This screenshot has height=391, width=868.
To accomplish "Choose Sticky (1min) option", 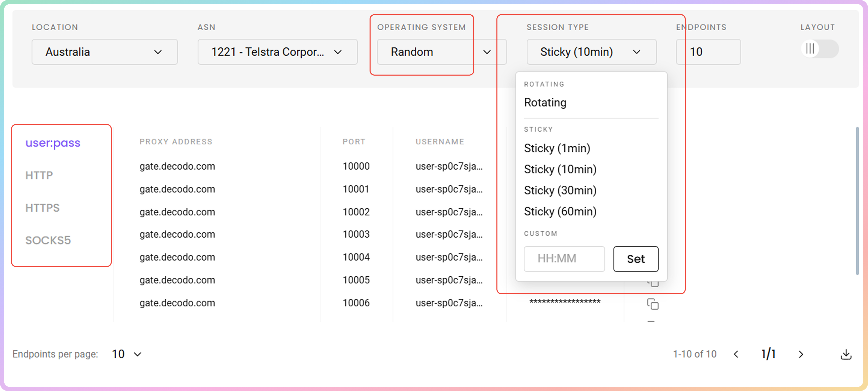I will (557, 148).
